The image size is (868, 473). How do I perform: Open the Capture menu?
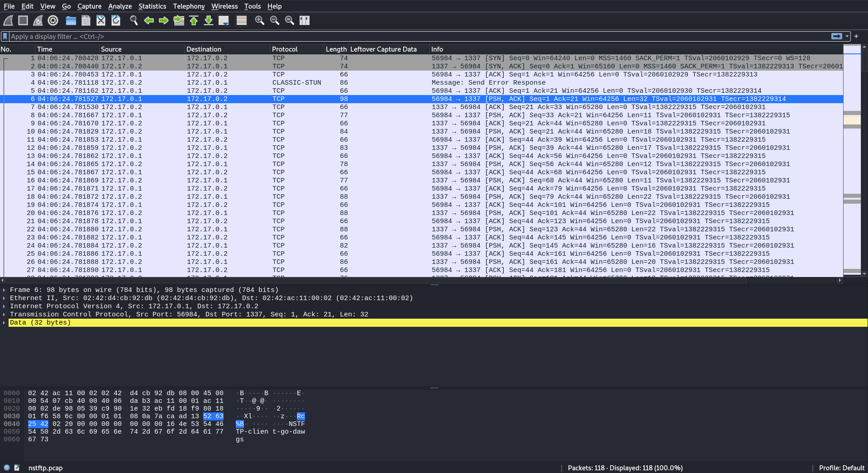89,6
